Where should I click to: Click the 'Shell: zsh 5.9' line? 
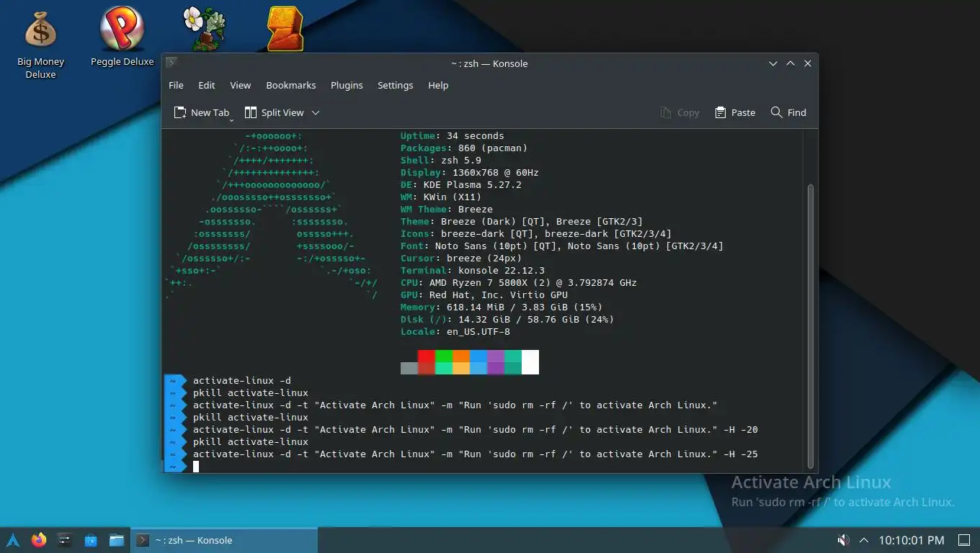pos(441,161)
